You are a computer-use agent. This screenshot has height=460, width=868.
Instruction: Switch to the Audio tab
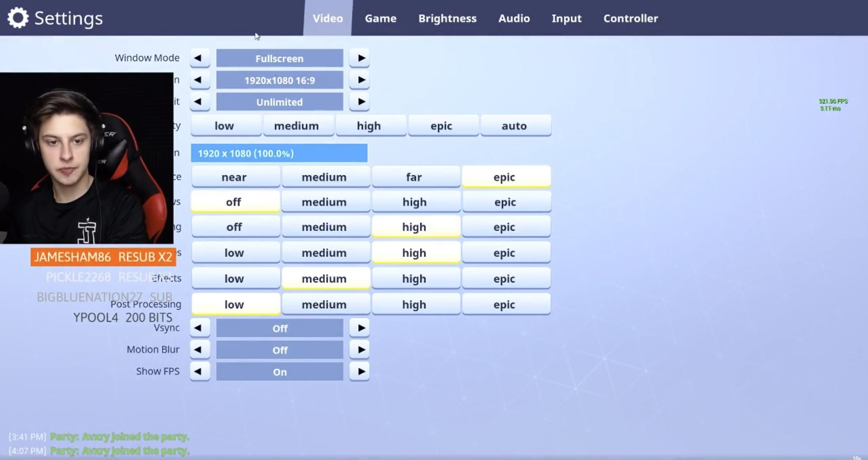pyautogui.click(x=514, y=18)
